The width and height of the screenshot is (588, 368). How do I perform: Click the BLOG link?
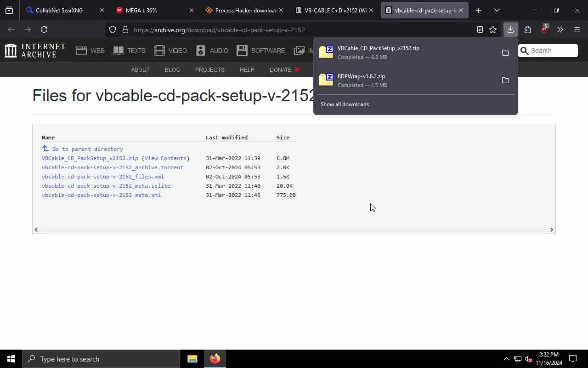tap(172, 69)
